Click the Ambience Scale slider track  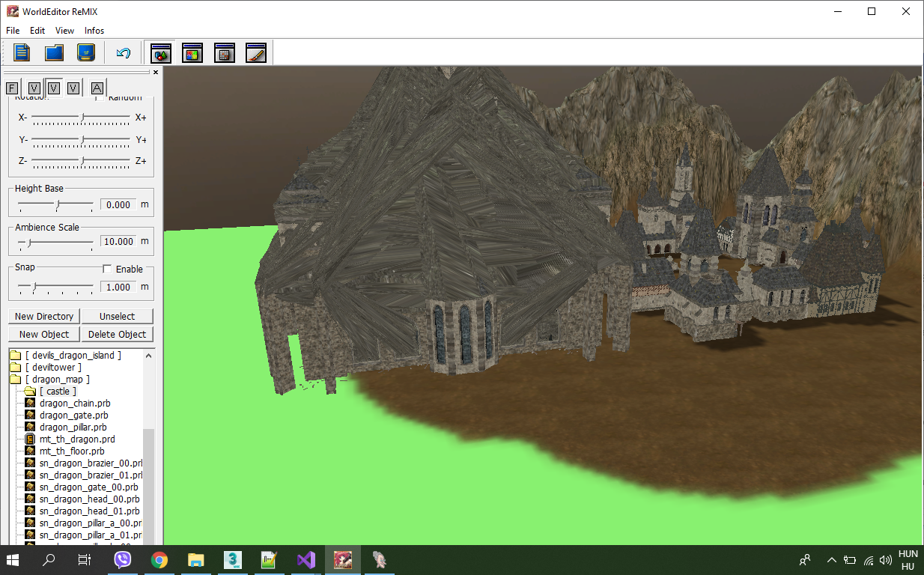tap(55, 242)
